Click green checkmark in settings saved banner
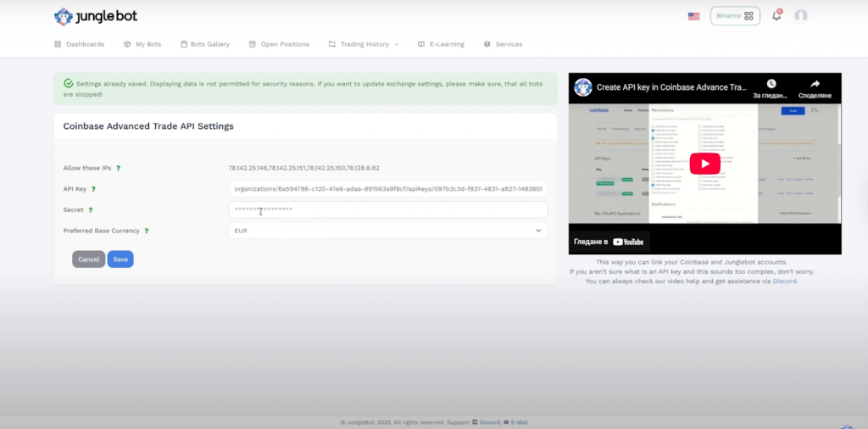The height and width of the screenshot is (429, 868). pyautogui.click(x=69, y=84)
